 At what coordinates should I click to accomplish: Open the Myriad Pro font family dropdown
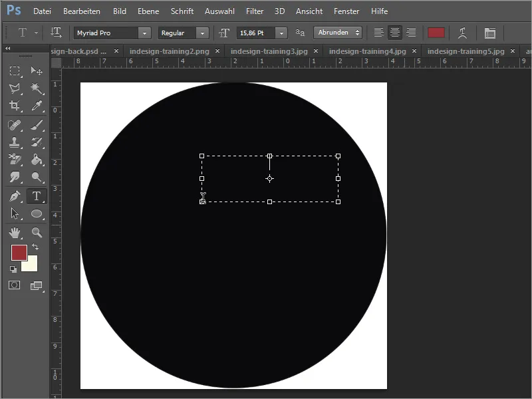coord(144,33)
